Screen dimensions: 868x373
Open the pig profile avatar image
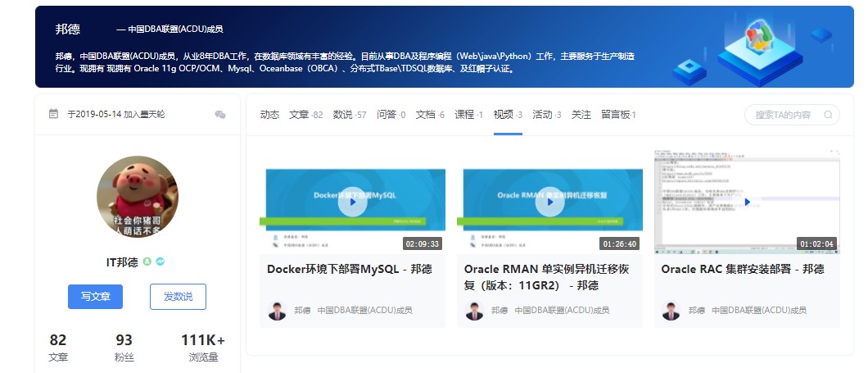coord(138,197)
